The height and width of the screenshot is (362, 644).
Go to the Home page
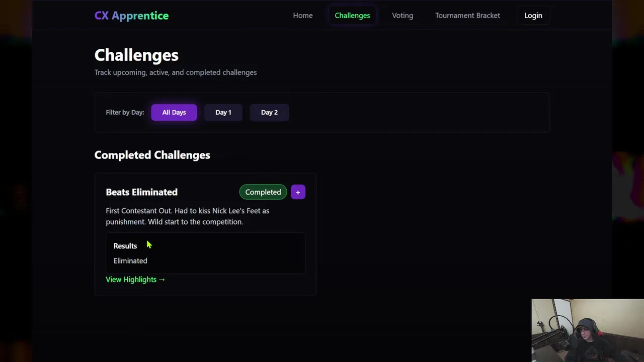pyautogui.click(x=303, y=16)
